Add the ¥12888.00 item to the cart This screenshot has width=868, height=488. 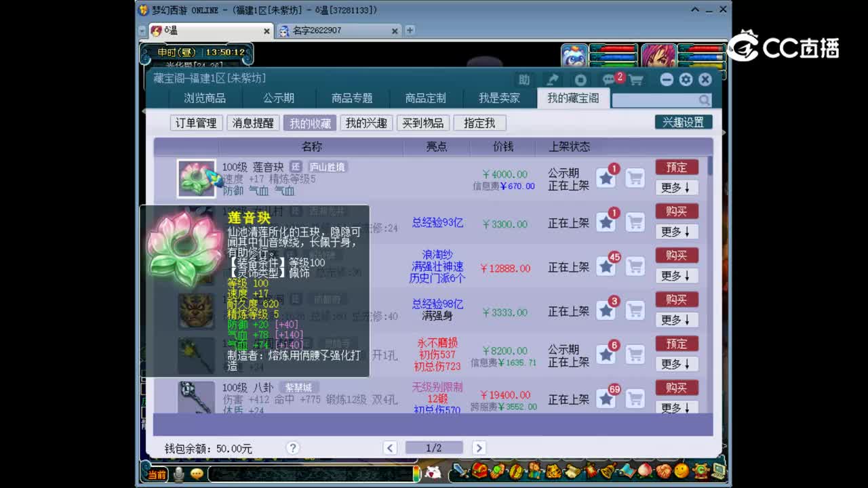[635, 266]
